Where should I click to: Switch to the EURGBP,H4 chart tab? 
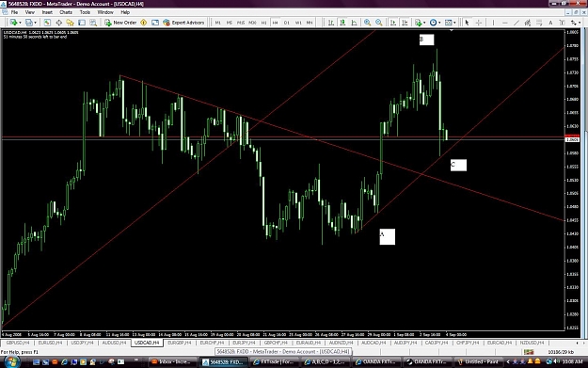coord(180,343)
